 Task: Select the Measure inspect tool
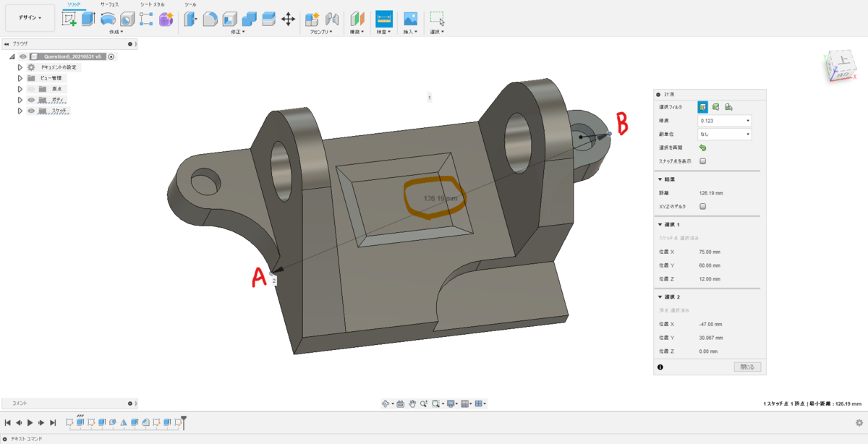[x=383, y=20]
